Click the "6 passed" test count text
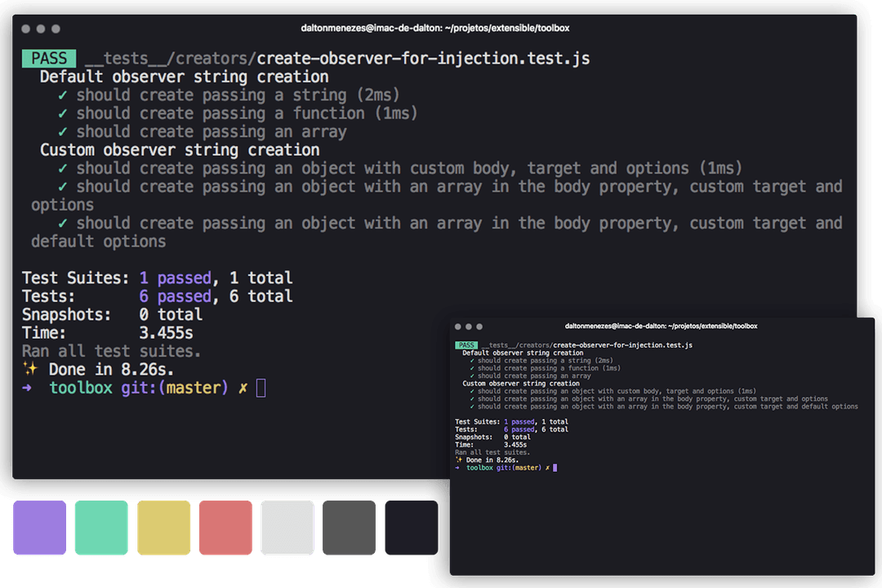The image size is (882, 588). (175, 296)
